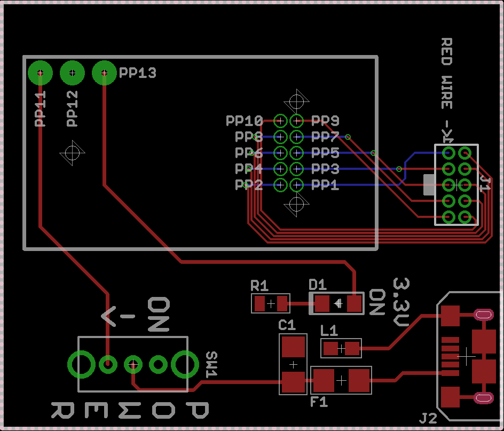This screenshot has width=504, height=431.
Task: Click fuse F1 footprint
Action: click(341, 379)
